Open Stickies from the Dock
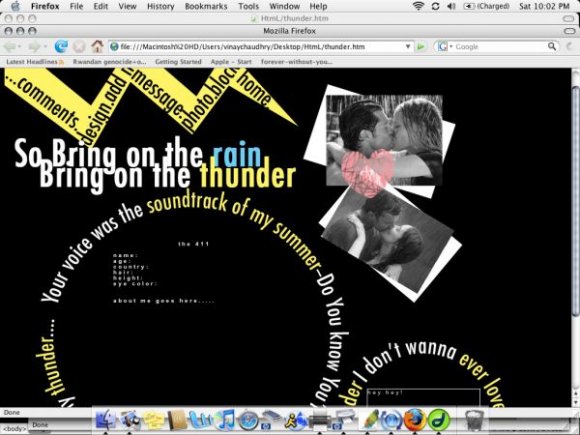 point(154,420)
